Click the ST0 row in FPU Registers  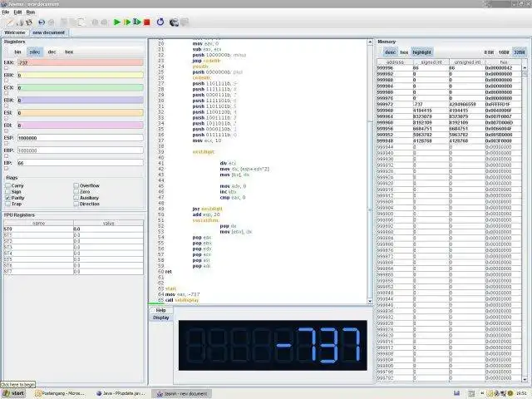pyautogui.click(x=73, y=229)
